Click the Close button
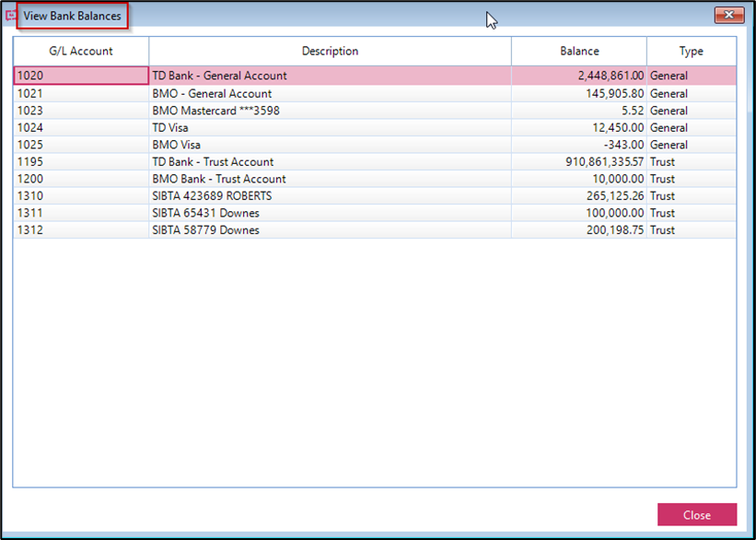The width and height of the screenshot is (756, 540). [697, 514]
